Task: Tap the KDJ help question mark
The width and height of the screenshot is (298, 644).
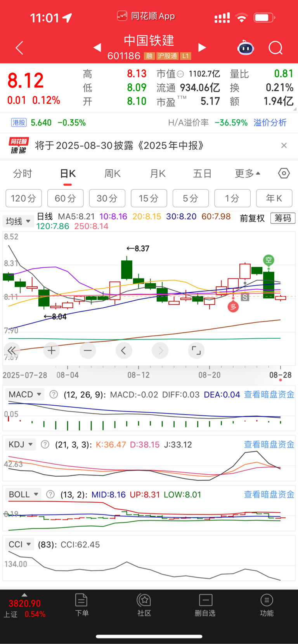Action: [x=45, y=444]
